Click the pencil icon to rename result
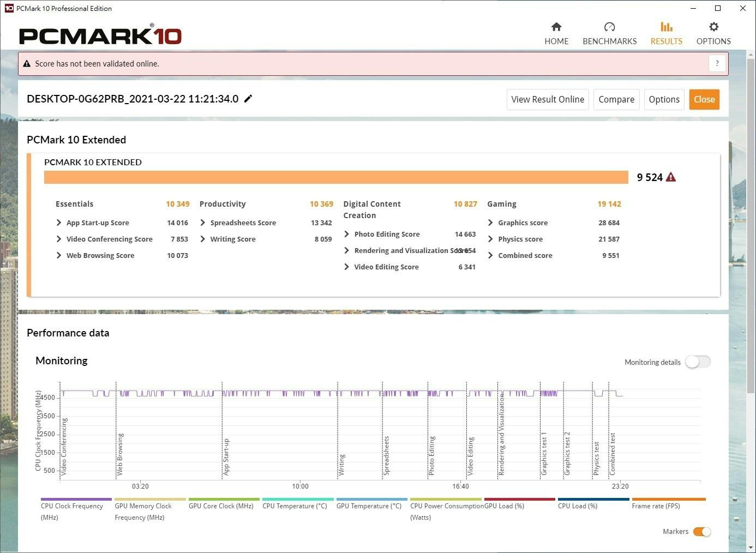This screenshot has height=553, width=756. pos(248,99)
